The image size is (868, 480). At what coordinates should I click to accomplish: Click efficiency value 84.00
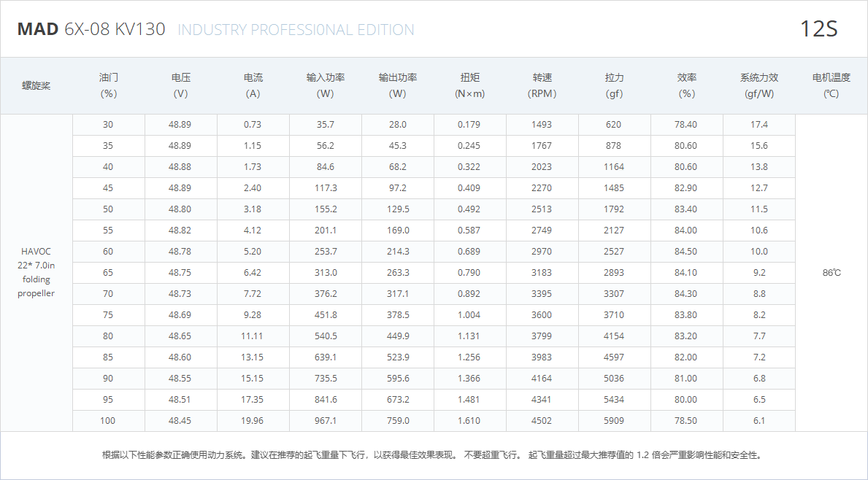coord(686,230)
